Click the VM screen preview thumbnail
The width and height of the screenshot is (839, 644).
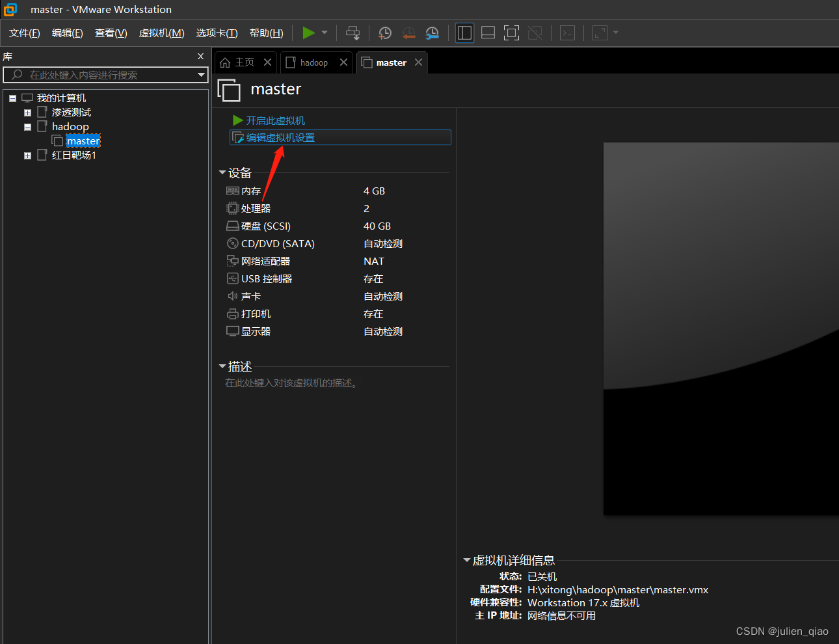(x=721, y=329)
